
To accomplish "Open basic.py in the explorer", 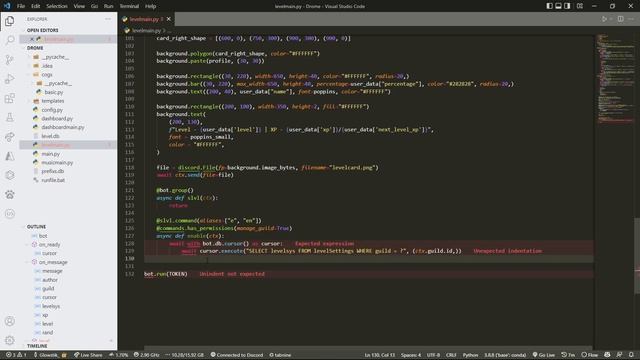I will 54,92.
